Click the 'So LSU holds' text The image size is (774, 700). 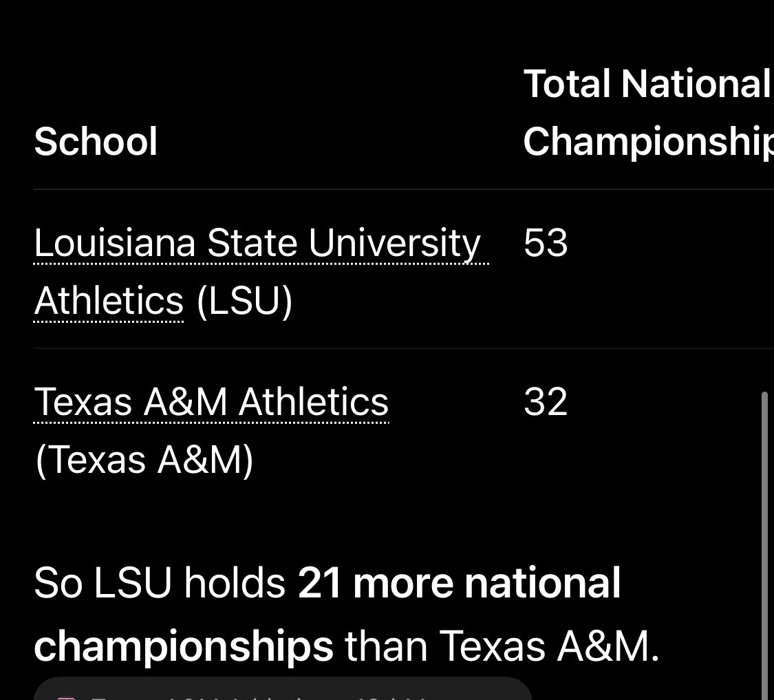160,583
